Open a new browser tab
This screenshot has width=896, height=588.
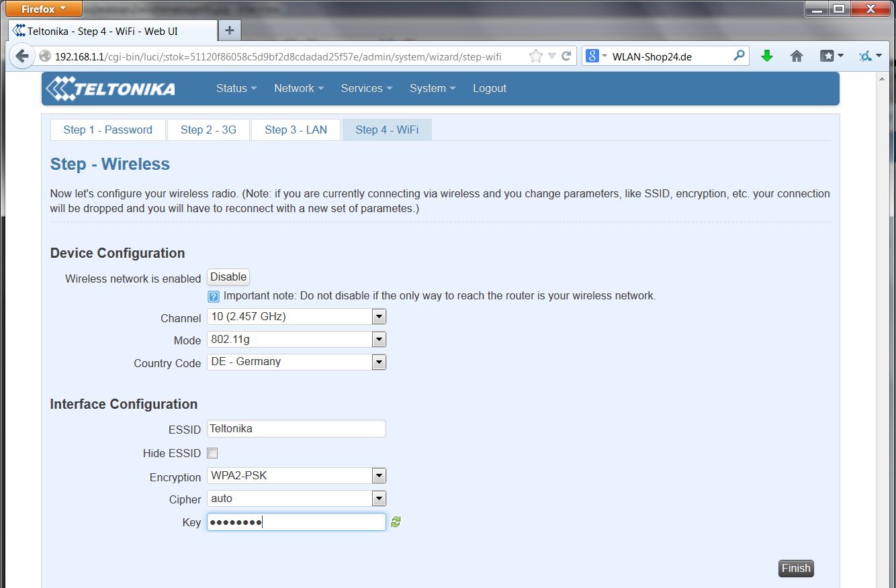point(230,31)
